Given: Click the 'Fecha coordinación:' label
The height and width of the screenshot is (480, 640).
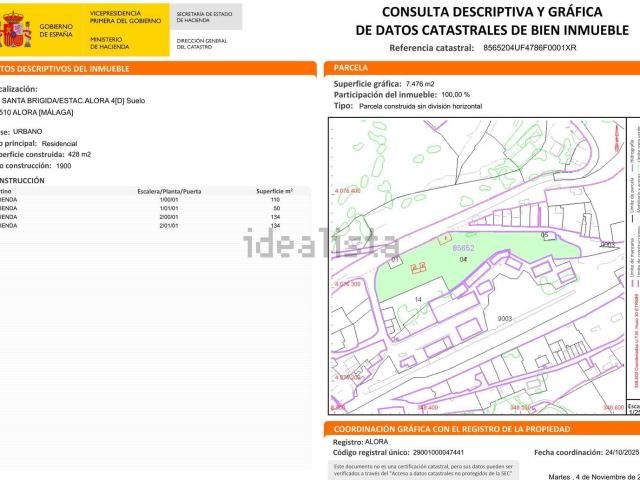Looking at the screenshot, I should point(568,452).
